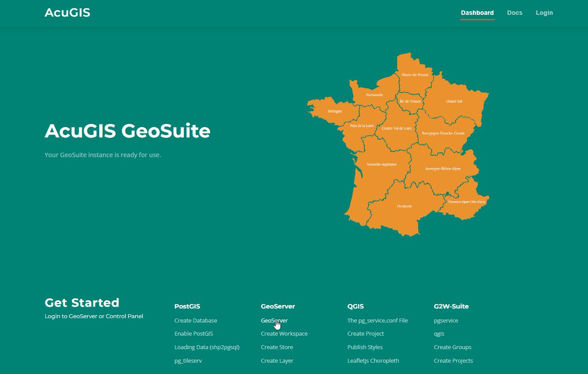Click Login to GeoServer or Control Panel text
This screenshot has height=374, width=588.
point(94,316)
